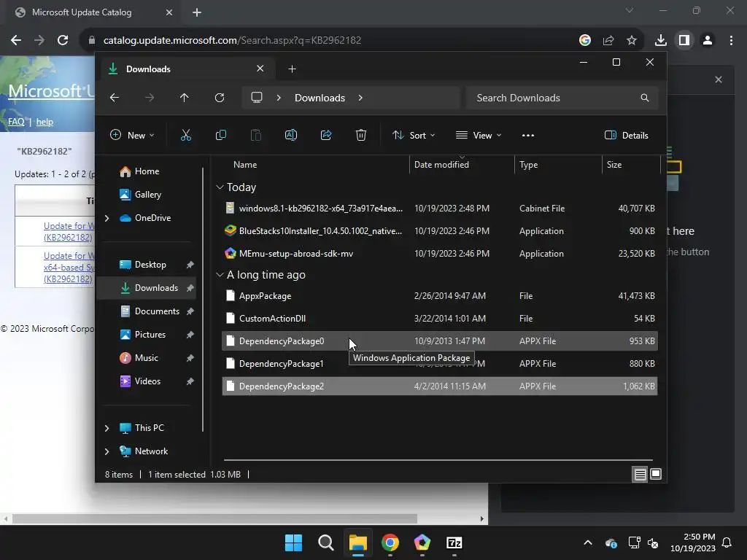Click Google icon in address bar

pos(585,40)
